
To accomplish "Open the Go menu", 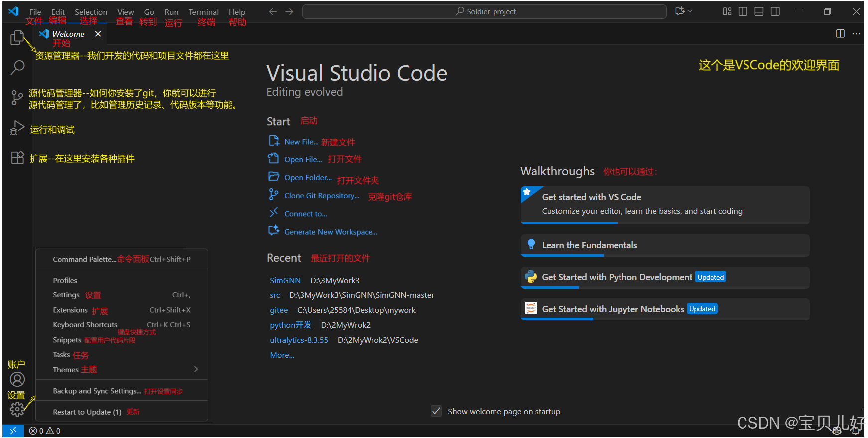I will point(149,12).
